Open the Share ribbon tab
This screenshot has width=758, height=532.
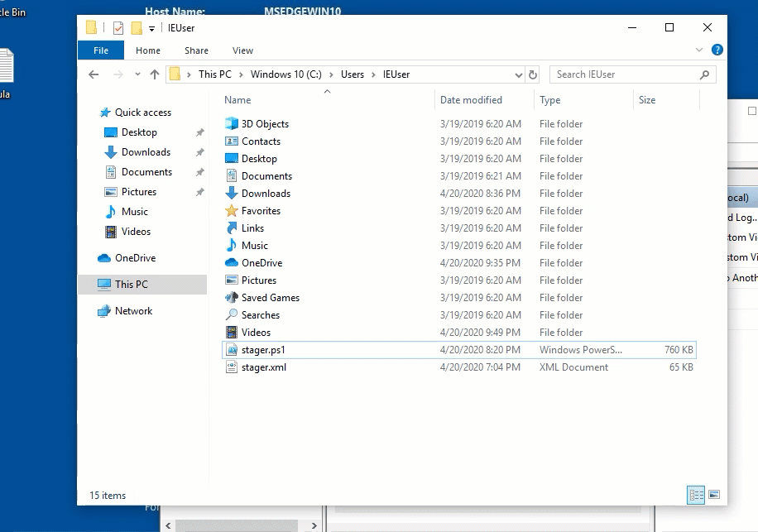pos(196,50)
